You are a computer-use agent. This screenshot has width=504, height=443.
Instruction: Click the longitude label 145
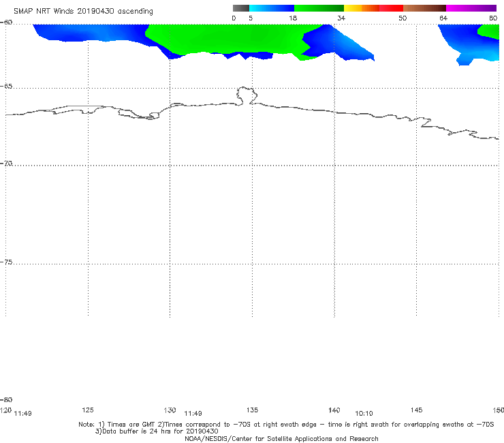(417, 410)
